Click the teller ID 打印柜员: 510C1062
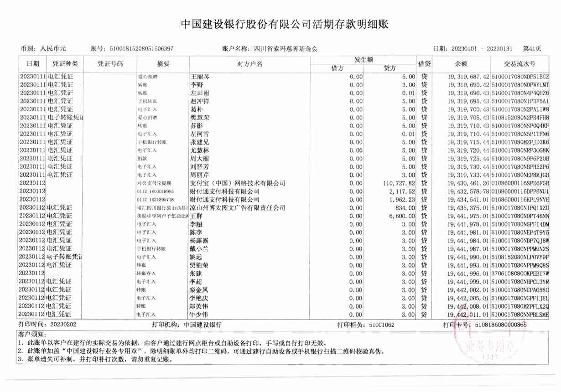561x392 pixels. pos(366,325)
